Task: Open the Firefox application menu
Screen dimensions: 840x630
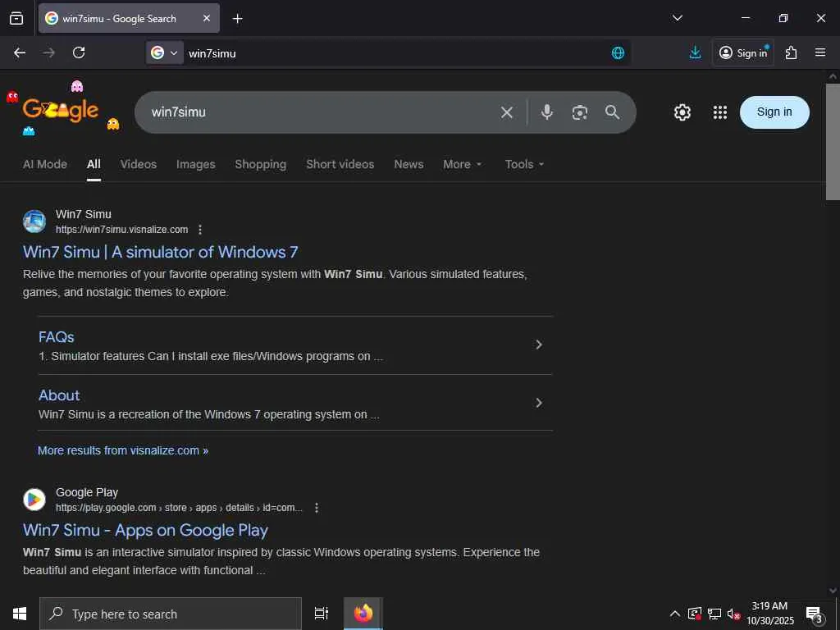Action: tap(819, 52)
